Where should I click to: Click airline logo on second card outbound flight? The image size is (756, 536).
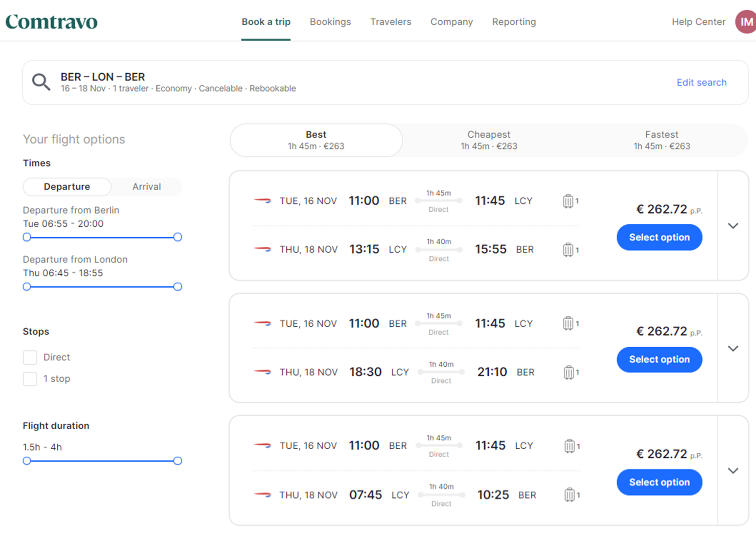coord(262,323)
